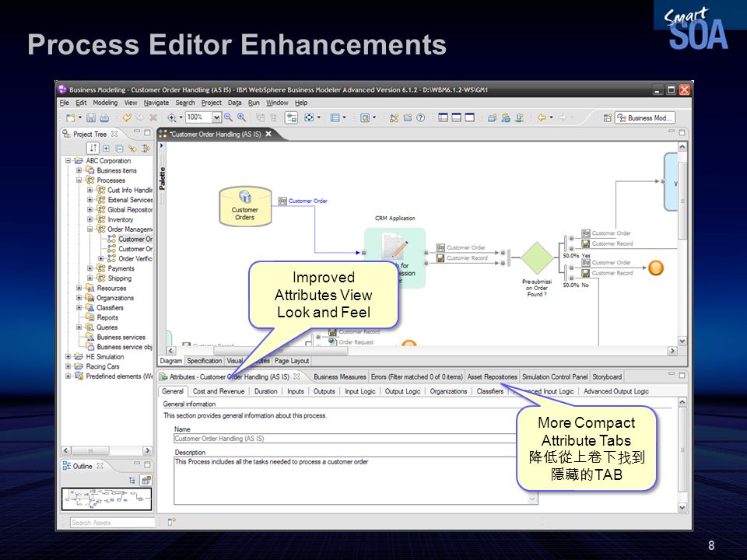
Task: Switch to the Specification editor tab
Action: [x=204, y=361]
